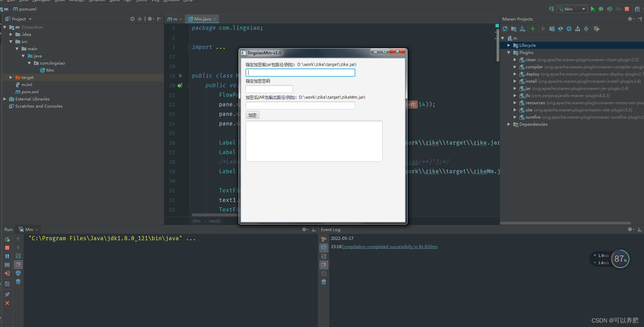The width and height of the screenshot is (644, 327).
Task: Expand Maven Dependencies node
Action: pyautogui.click(x=509, y=124)
